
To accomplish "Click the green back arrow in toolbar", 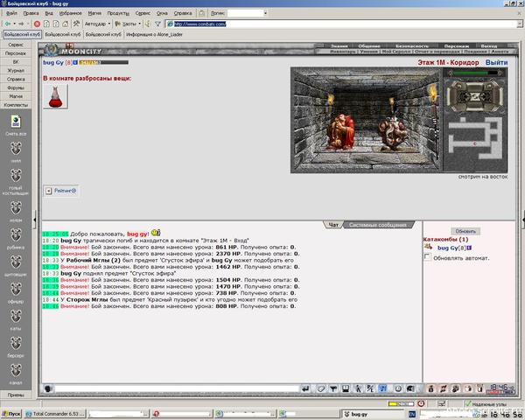I will (7, 24).
